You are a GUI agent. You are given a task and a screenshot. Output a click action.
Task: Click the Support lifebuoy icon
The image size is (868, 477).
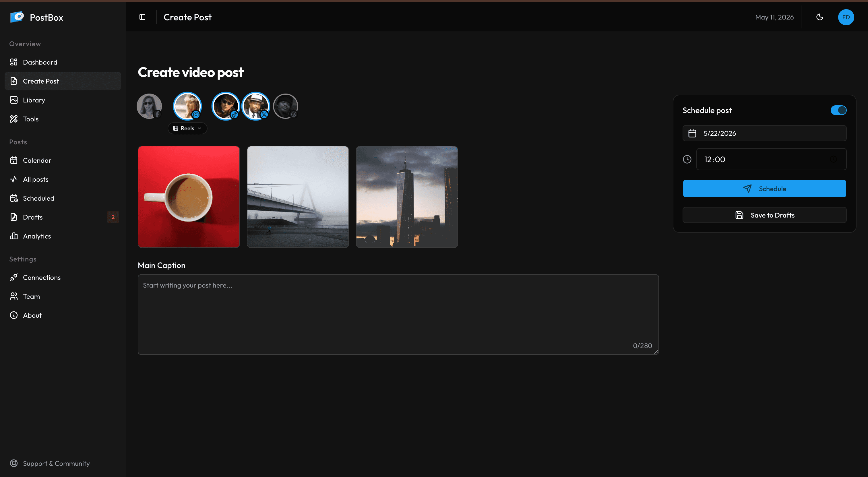tap(14, 463)
